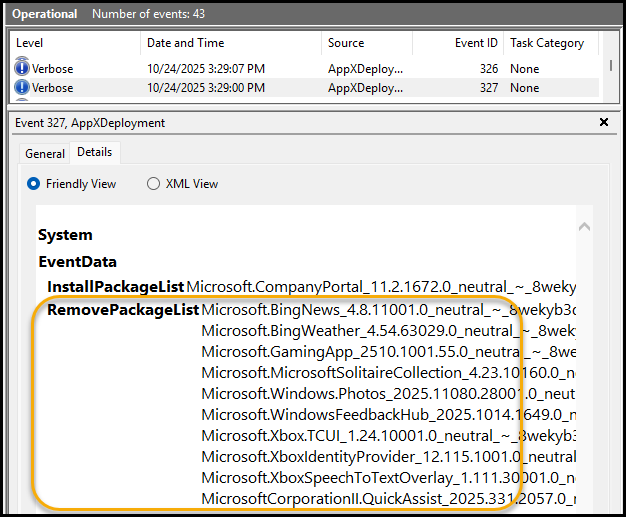626x517 pixels.
Task: Sort events by the Source column header
Action: [x=345, y=43]
